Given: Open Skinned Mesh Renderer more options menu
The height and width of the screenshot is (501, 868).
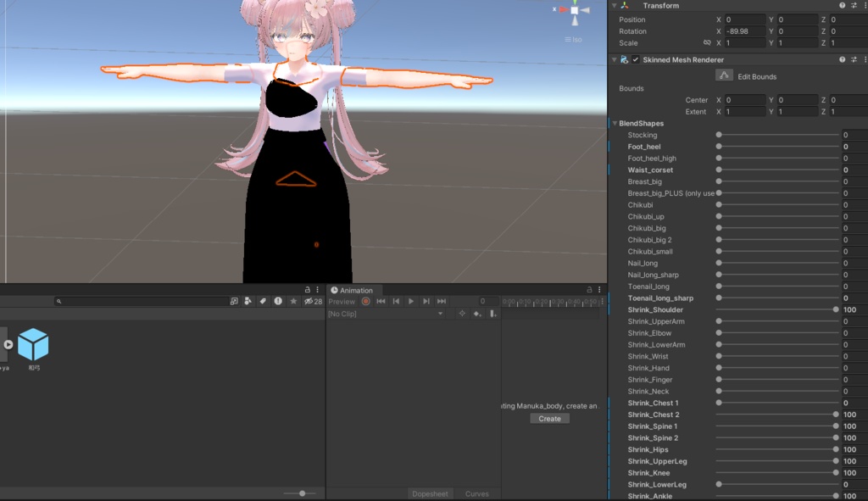Looking at the screenshot, I should (x=865, y=60).
